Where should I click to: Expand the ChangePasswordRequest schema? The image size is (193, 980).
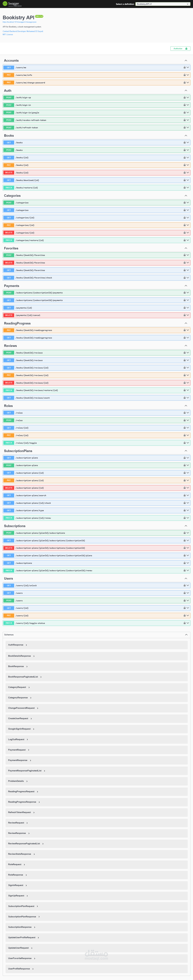click(23, 708)
